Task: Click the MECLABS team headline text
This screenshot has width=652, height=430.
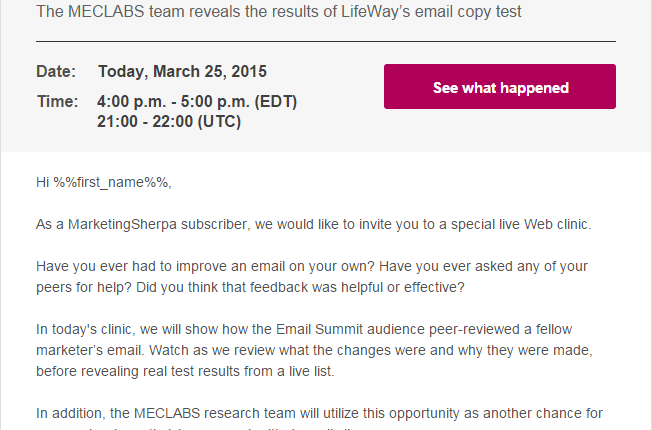Action: 279,12
